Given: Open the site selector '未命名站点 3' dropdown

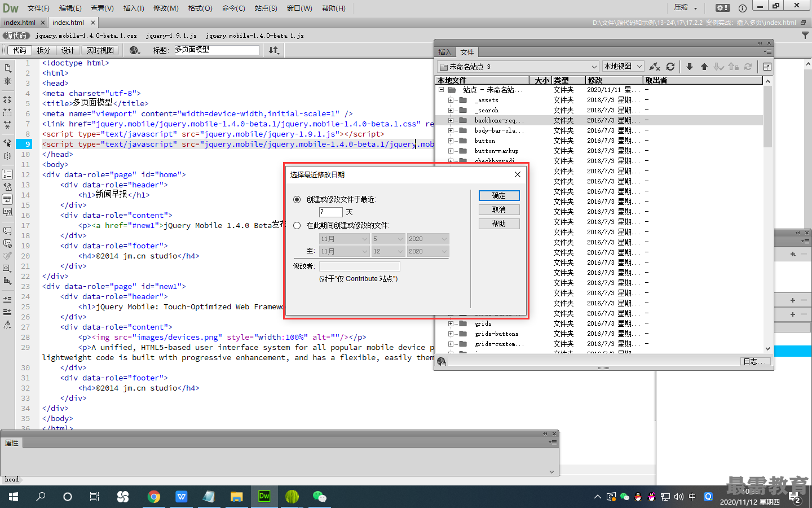Looking at the screenshot, I should click(518, 67).
